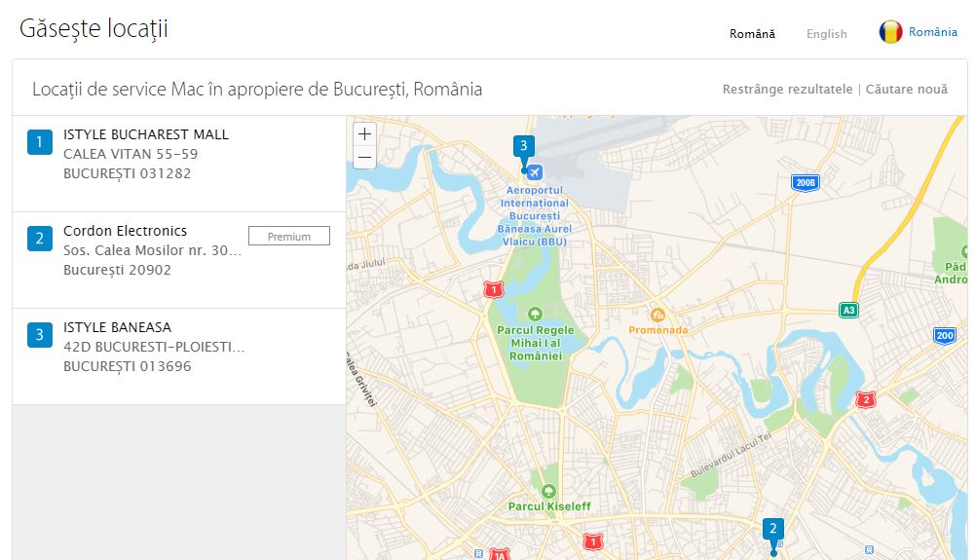Click the Romania flag icon
The height and width of the screenshot is (560, 976).
click(890, 32)
